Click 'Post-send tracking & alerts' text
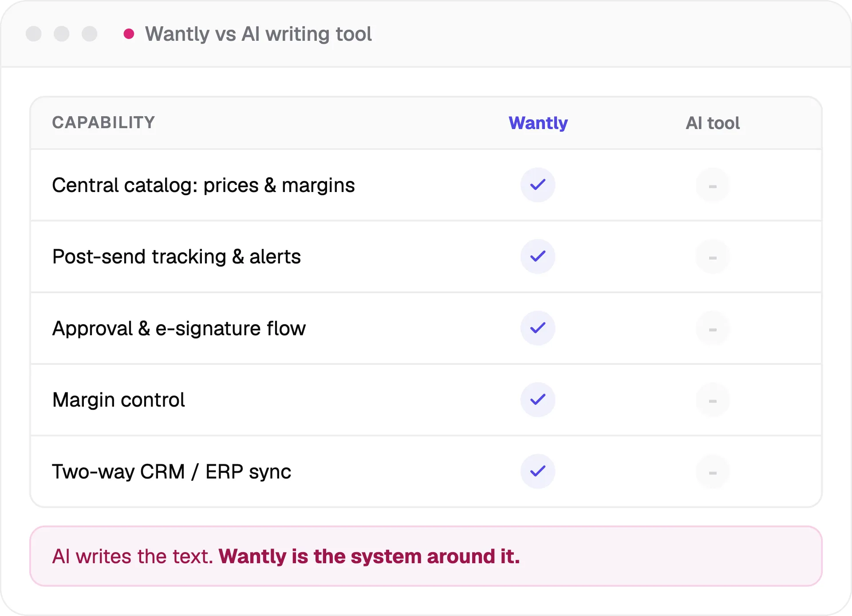The width and height of the screenshot is (852, 616). point(177,256)
